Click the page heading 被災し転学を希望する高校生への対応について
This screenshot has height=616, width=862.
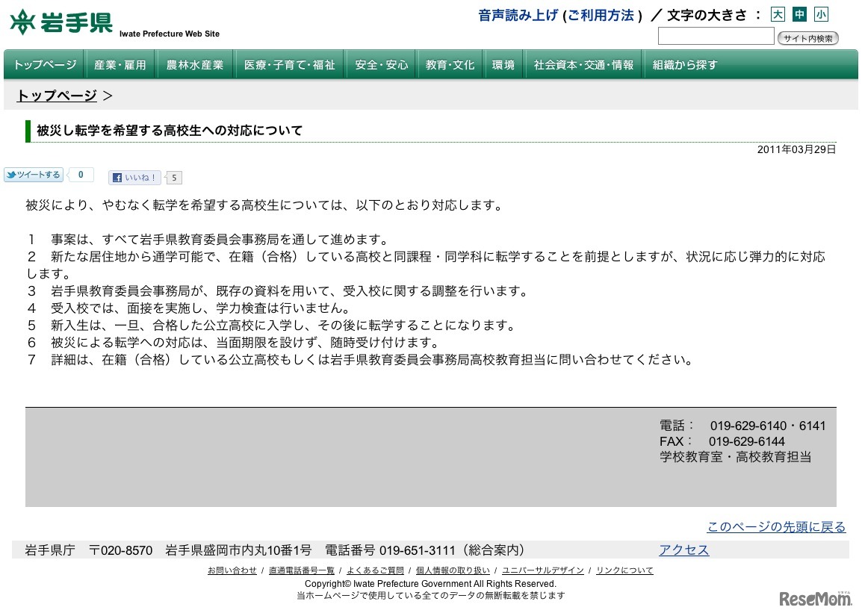pyautogui.click(x=170, y=131)
